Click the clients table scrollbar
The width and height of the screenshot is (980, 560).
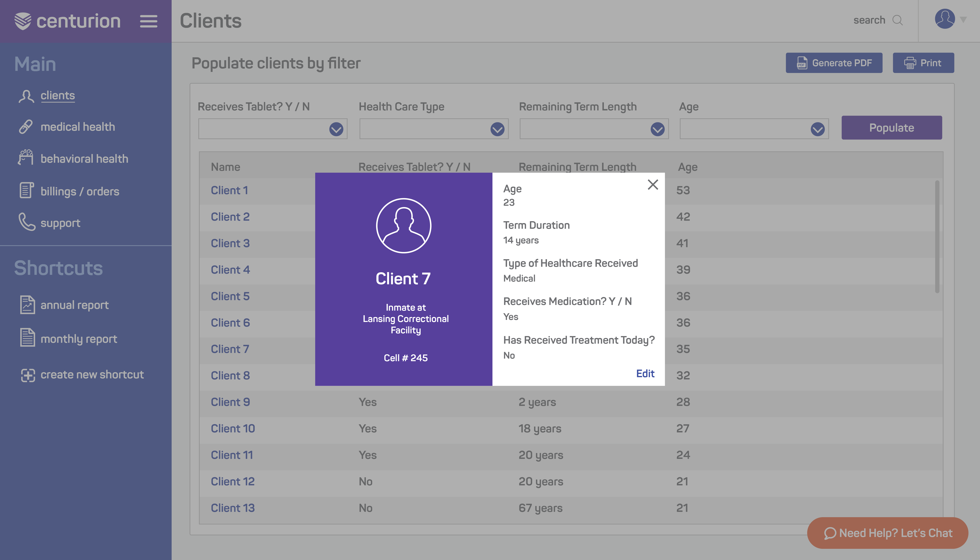(x=937, y=237)
